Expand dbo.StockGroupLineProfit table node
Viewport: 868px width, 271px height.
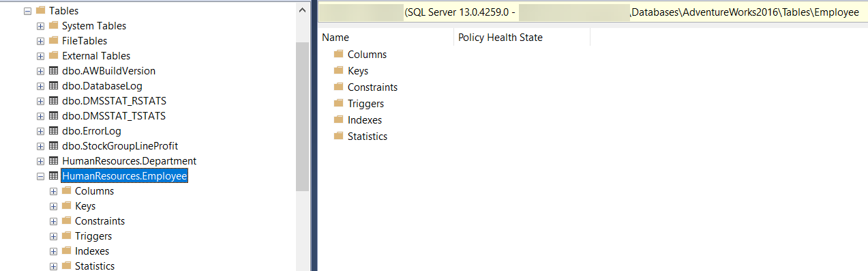click(x=40, y=146)
